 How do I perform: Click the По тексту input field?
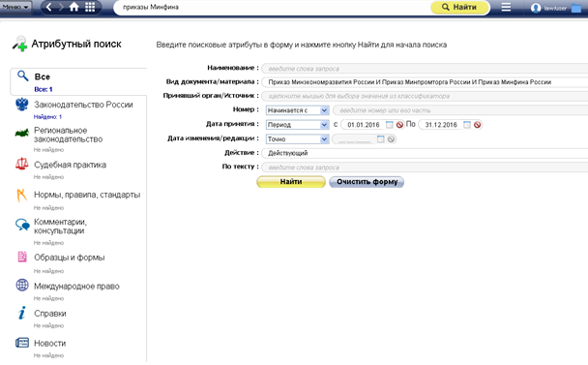pos(425,167)
